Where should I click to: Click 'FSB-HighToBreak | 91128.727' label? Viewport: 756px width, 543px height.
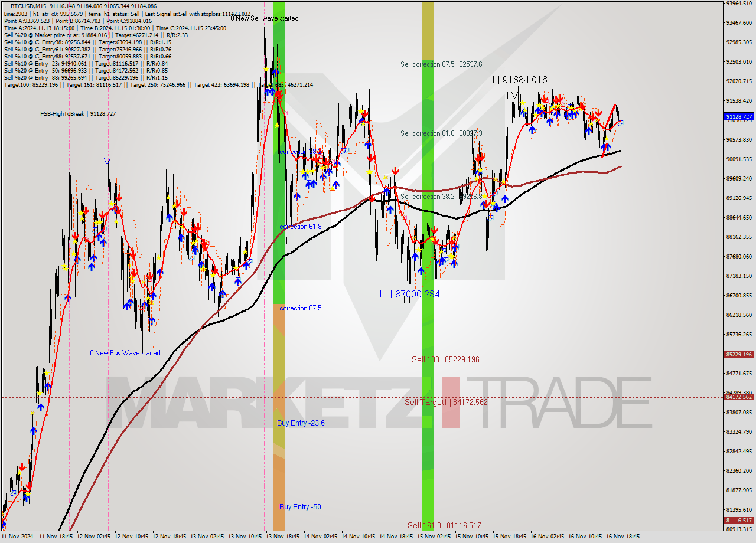(78, 113)
